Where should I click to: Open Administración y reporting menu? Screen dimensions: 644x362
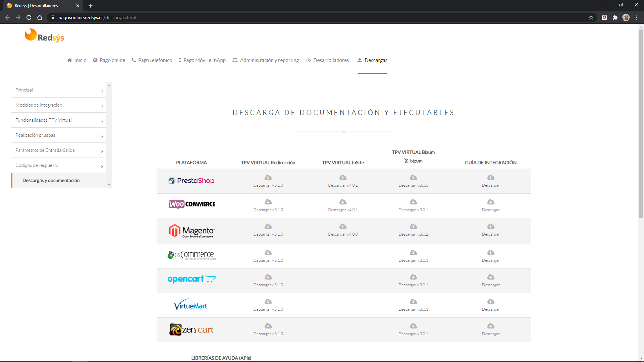click(x=266, y=60)
